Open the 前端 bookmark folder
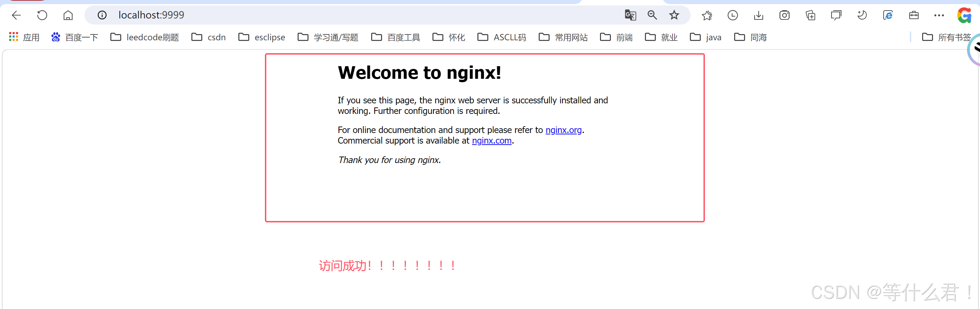Viewport: 980px width, 309px height. 616,37
